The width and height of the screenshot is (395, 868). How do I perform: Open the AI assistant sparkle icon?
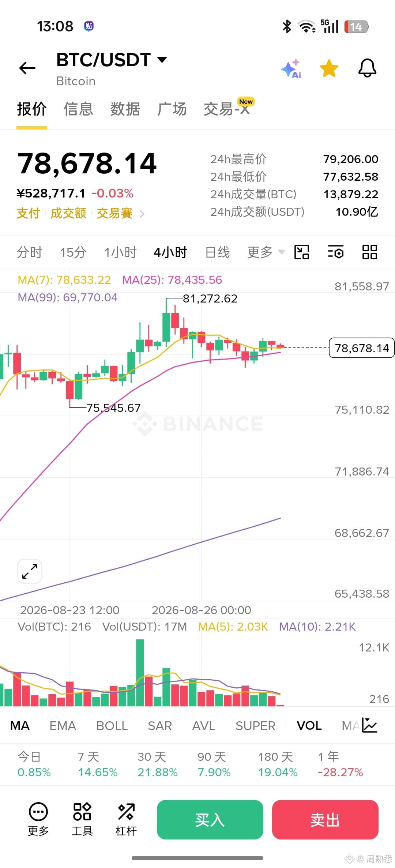click(291, 68)
